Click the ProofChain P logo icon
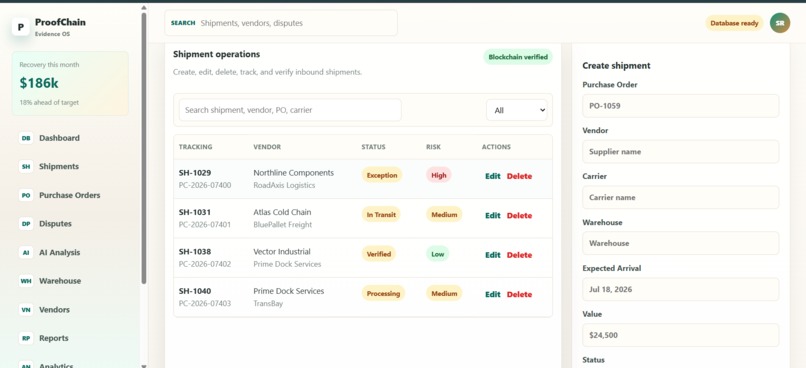The width and height of the screenshot is (806, 368). click(21, 26)
